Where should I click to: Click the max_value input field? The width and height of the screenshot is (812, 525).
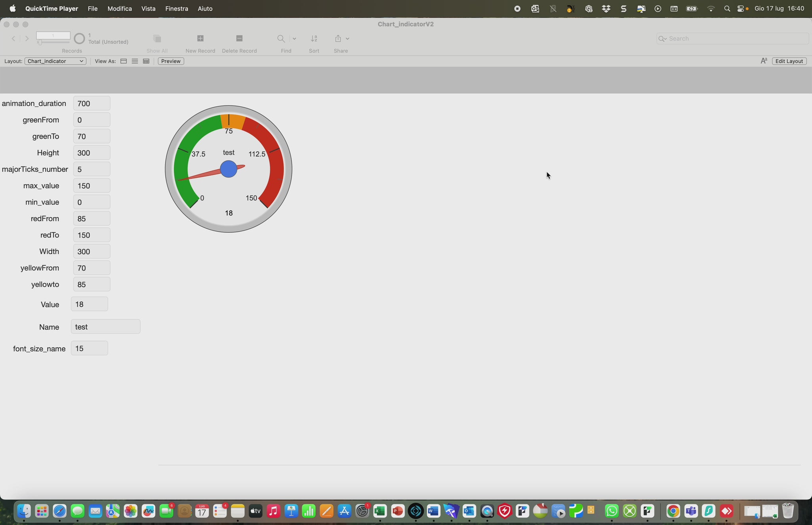(92, 186)
